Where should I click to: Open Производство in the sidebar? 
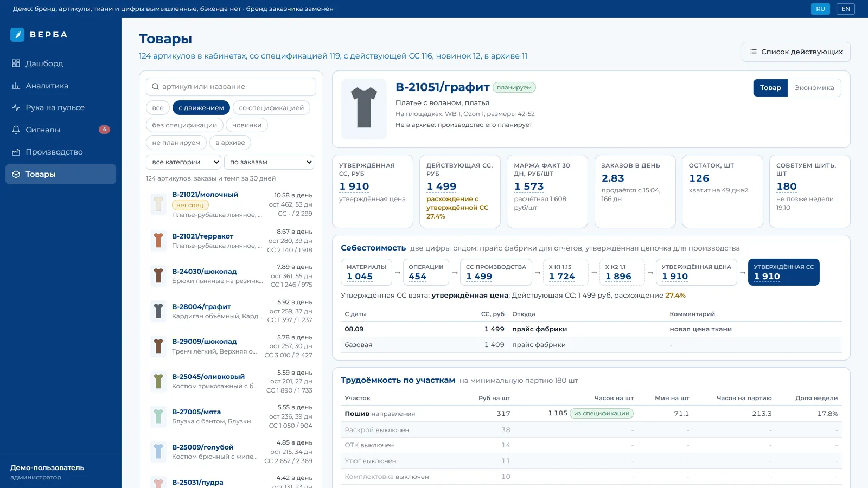click(61, 152)
